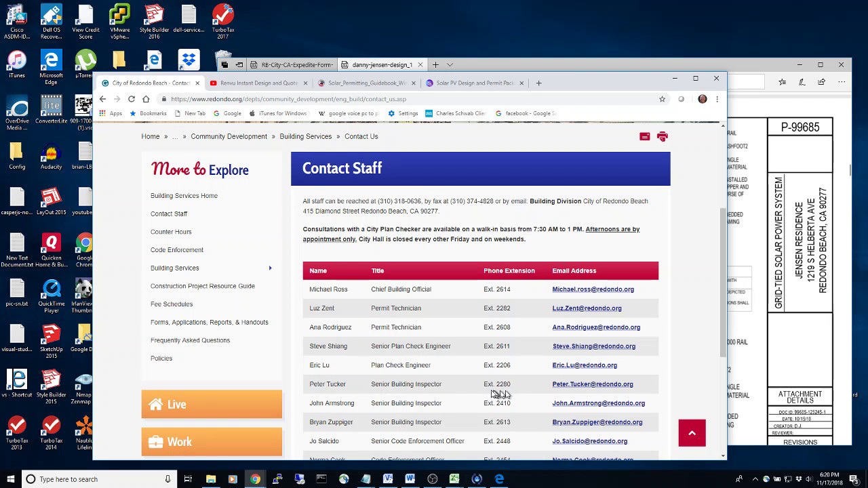Go to Home breadcrumb
868x488 pixels.
coord(151,136)
